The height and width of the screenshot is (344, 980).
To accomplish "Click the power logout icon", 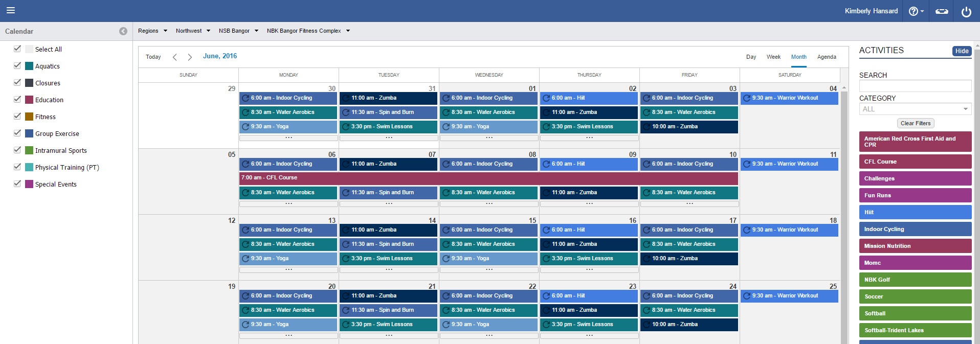I will pyautogui.click(x=966, y=12).
